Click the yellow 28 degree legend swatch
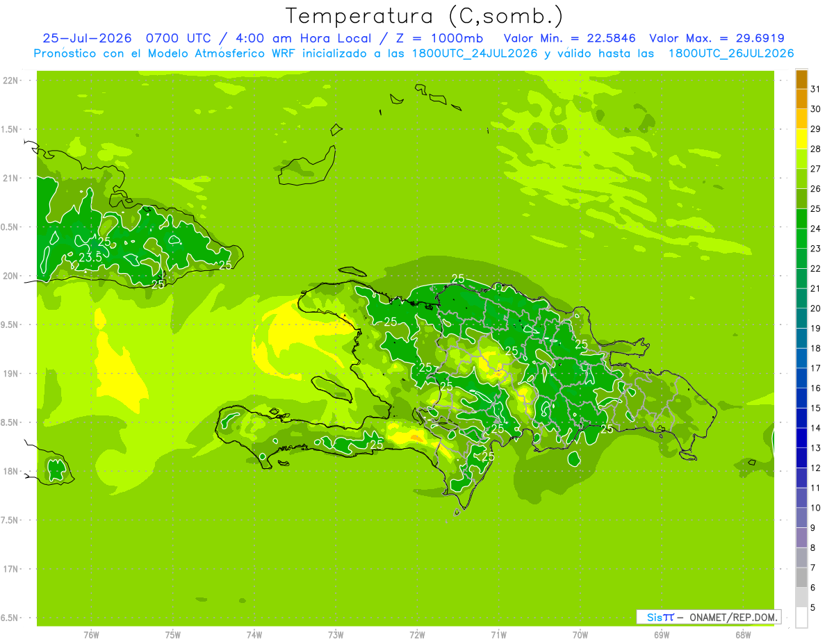834x644 pixels. [801, 139]
